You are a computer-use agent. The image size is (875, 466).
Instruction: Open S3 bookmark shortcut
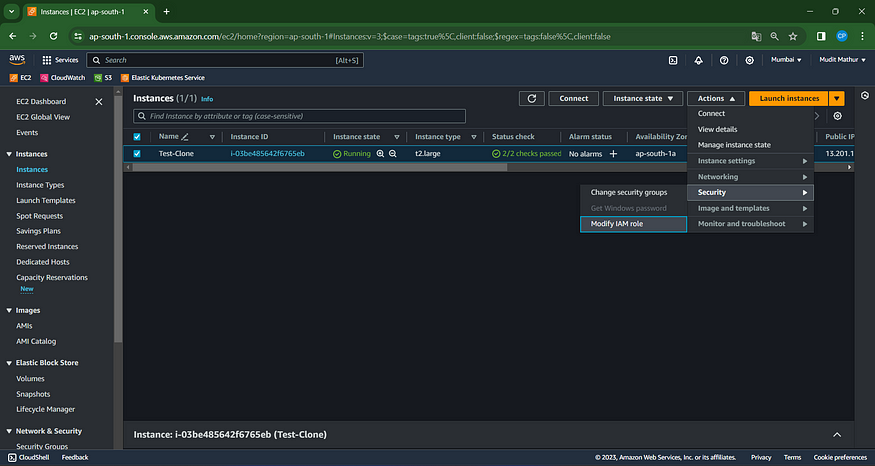coord(103,78)
